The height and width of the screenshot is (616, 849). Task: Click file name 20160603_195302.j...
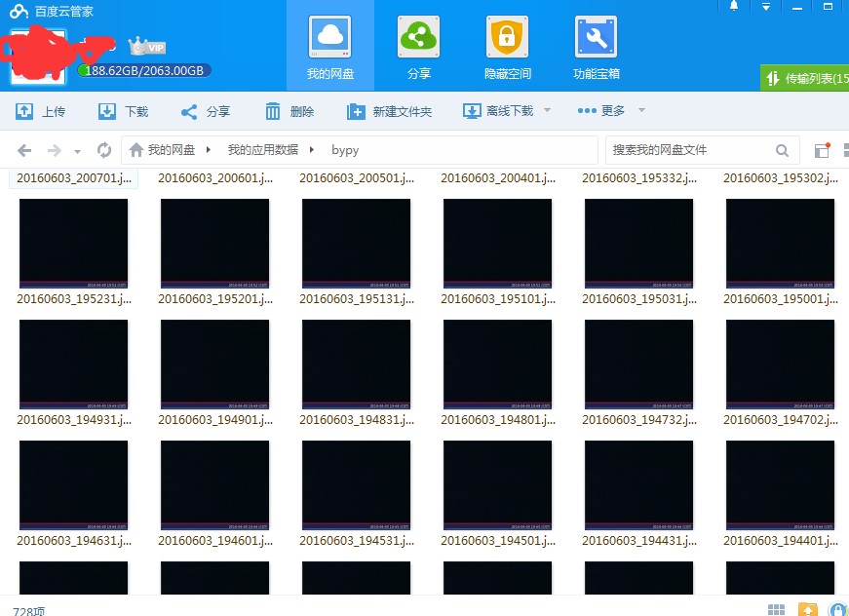[x=781, y=178]
